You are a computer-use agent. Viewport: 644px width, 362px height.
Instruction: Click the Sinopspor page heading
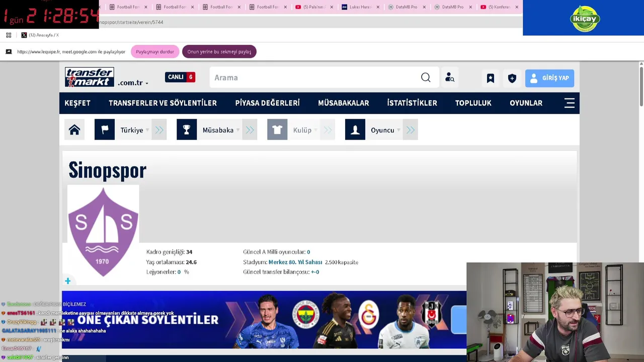[107, 171]
